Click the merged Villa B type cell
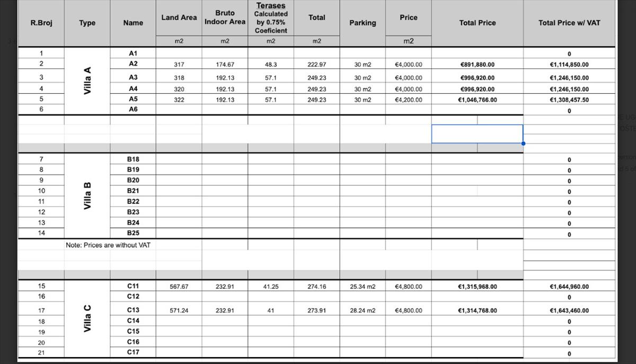Viewport: 636px width, 364px height. pos(87,196)
